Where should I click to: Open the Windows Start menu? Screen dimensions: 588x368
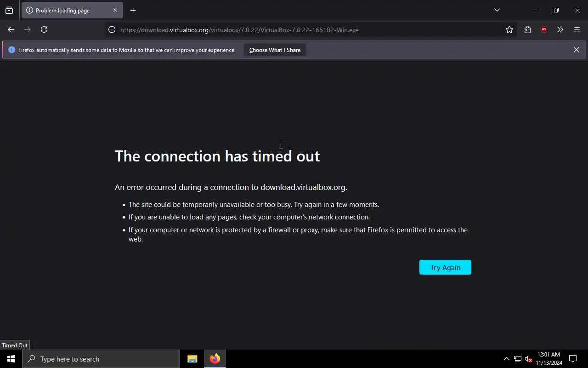(11, 359)
